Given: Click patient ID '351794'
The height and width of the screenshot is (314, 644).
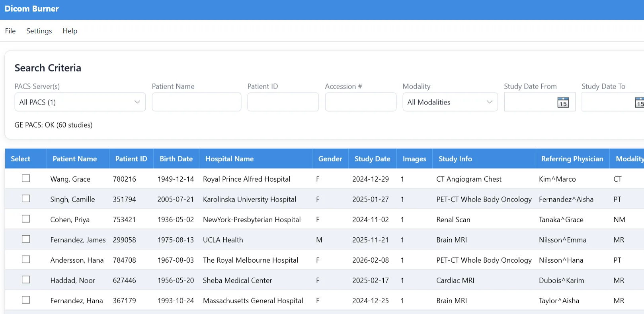Looking at the screenshot, I should click(x=125, y=200).
